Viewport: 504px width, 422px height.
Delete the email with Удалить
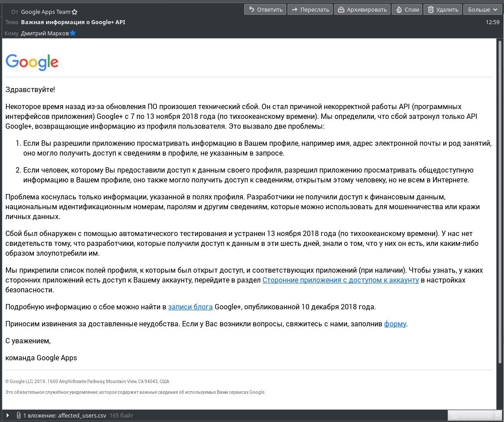coord(443,10)
